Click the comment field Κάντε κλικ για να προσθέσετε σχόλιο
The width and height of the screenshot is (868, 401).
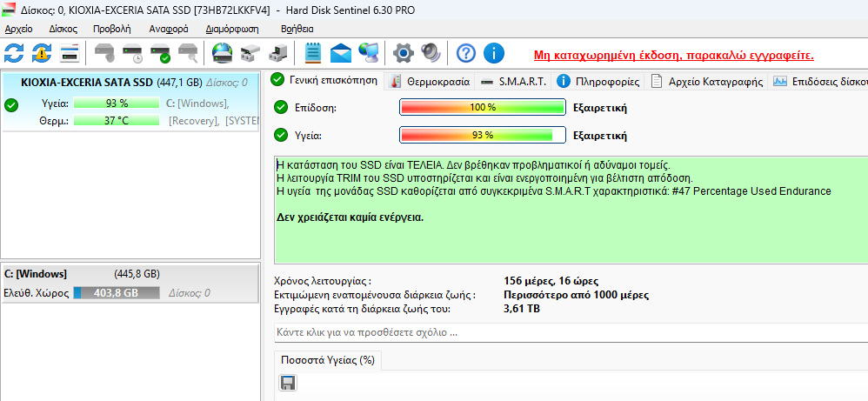pyautogui.click(x=571, y=333)
